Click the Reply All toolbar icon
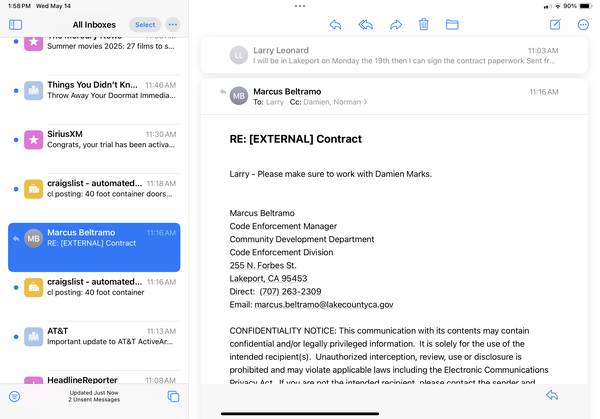The height and width of the screenshot is (419, 600). click(366, 24)
